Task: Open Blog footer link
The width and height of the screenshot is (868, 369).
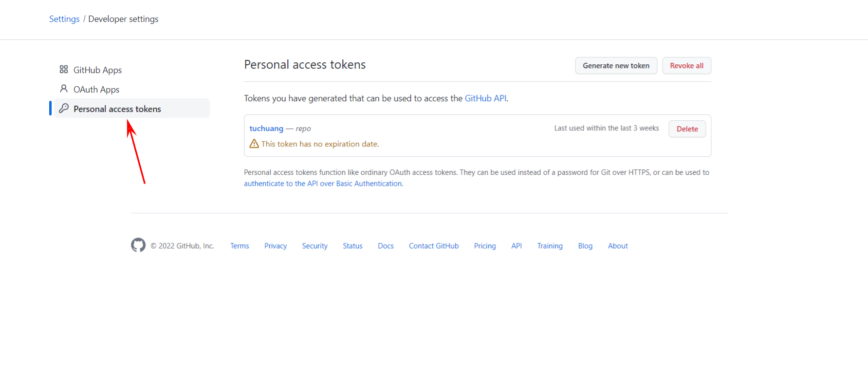Action: tap(585, 246)
